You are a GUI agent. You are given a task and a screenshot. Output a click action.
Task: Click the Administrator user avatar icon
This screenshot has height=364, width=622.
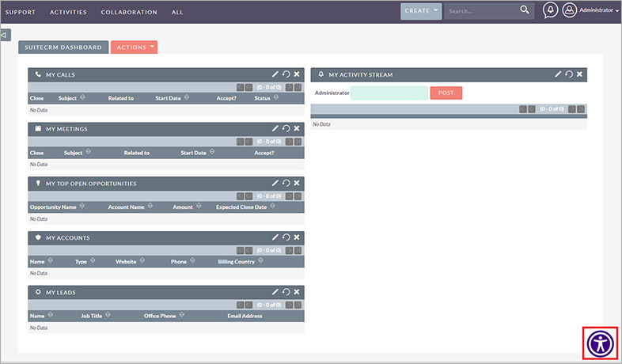569,10
